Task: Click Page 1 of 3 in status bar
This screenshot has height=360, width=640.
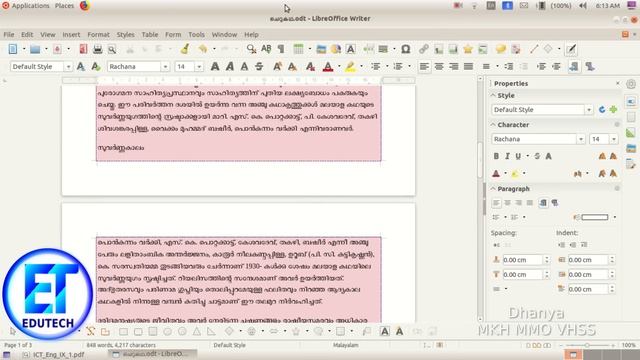Action: point(18,345)
